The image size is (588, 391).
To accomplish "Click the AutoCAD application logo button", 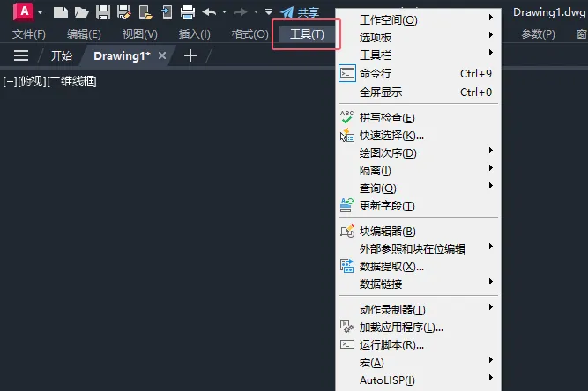I will [23, 11].
